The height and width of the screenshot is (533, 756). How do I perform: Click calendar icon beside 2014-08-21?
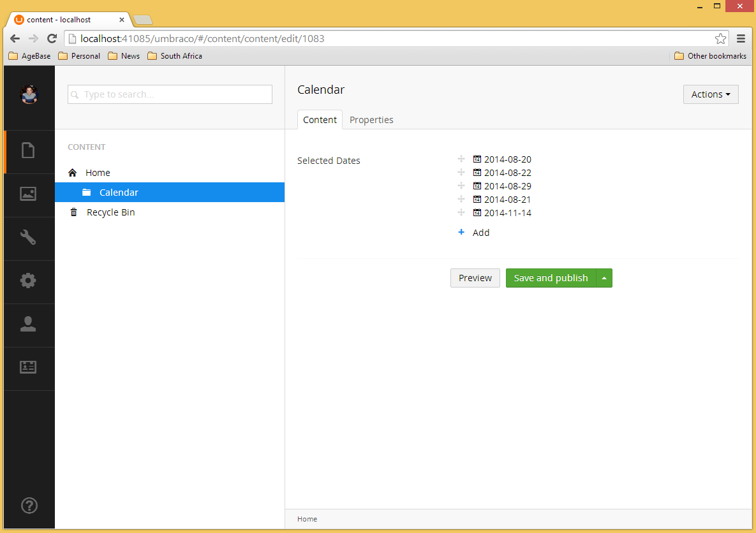[477, 199]
